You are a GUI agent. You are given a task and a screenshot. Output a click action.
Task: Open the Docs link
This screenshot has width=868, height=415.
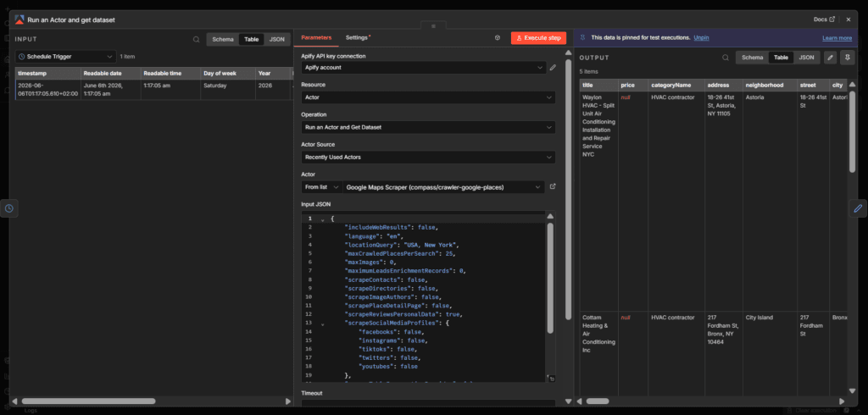pyautogui.click(x=824, y=19)
